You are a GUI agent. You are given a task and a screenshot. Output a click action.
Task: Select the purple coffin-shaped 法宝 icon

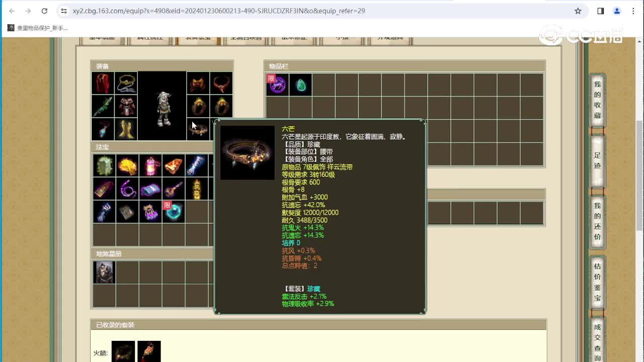click(x=104, y=189)
